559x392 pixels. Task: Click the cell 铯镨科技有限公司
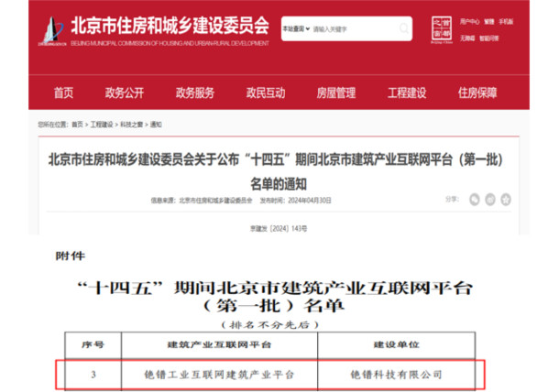click(397, 375)
